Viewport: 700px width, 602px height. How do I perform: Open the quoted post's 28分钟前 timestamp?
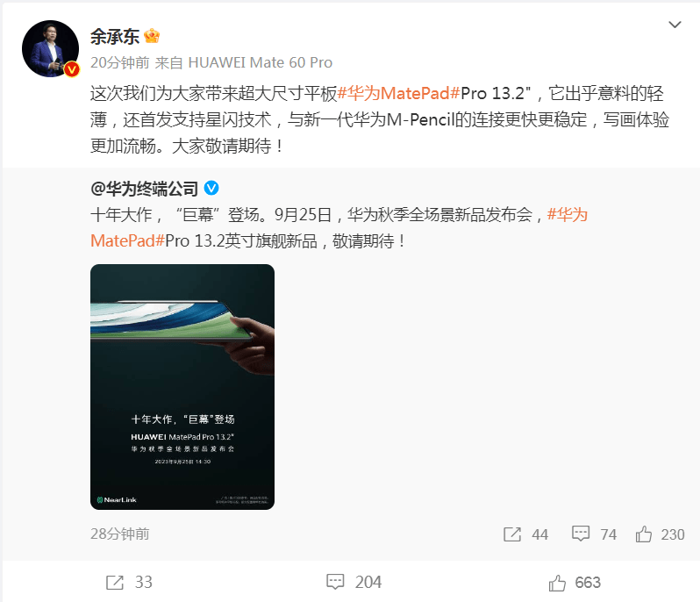[x=119, y=534]
